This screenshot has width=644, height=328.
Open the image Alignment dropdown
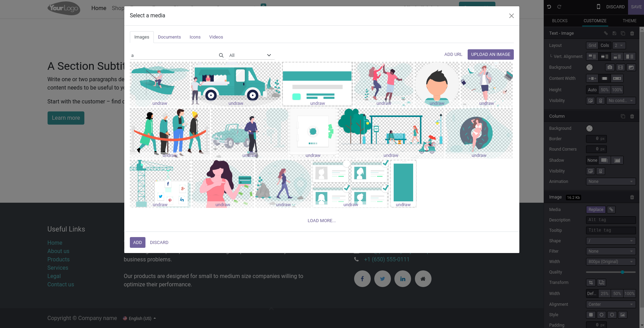click(x=611, y=304)
